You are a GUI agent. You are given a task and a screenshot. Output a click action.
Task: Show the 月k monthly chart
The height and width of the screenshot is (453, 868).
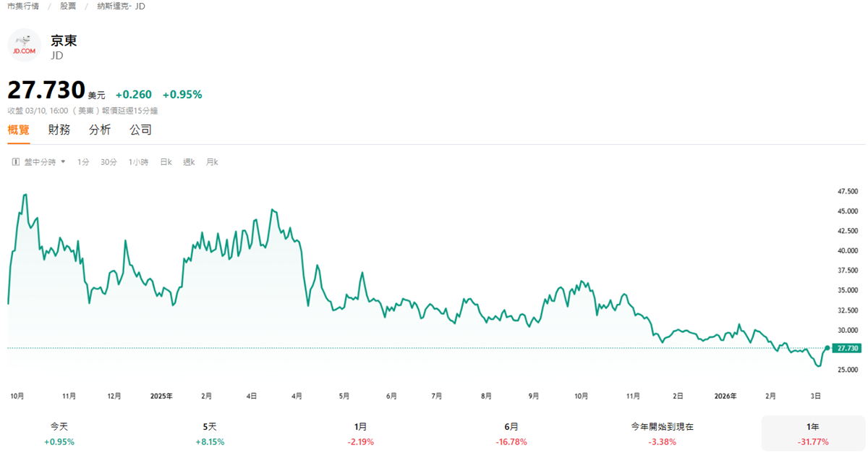(x=212, y=162)
